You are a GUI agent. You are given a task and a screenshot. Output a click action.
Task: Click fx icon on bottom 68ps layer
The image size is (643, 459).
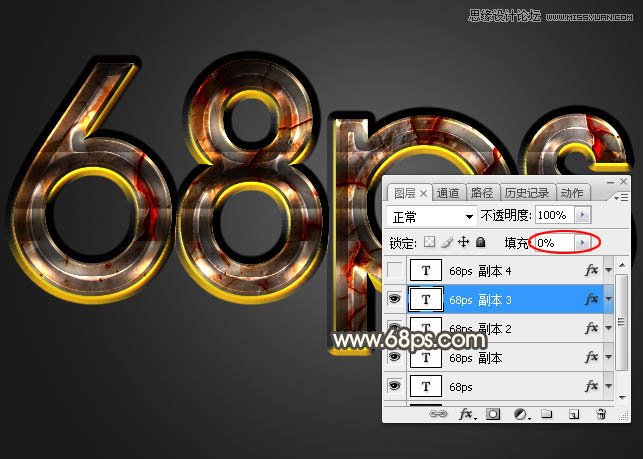tap(591, 386)
